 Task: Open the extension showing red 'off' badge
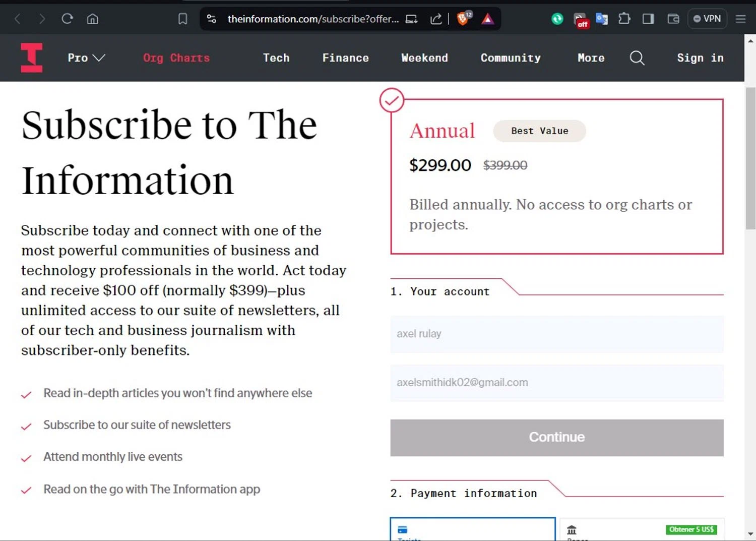581,20
